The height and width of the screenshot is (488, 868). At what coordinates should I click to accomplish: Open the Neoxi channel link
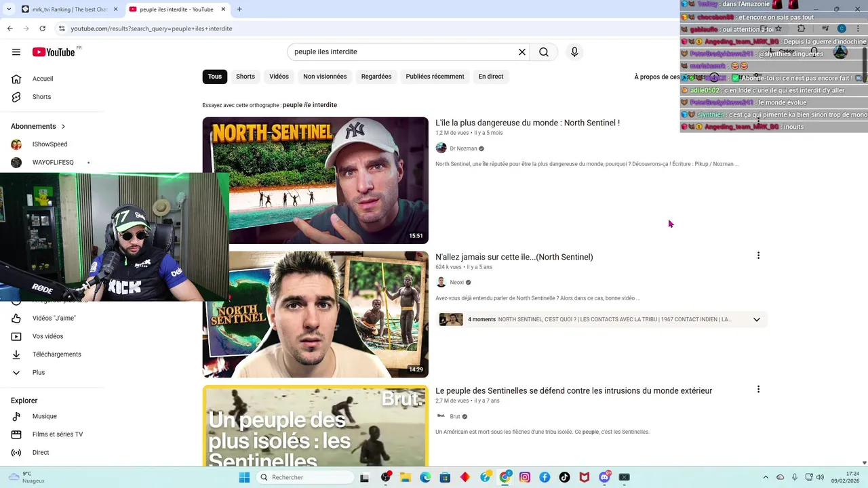(x=456, y=283)
